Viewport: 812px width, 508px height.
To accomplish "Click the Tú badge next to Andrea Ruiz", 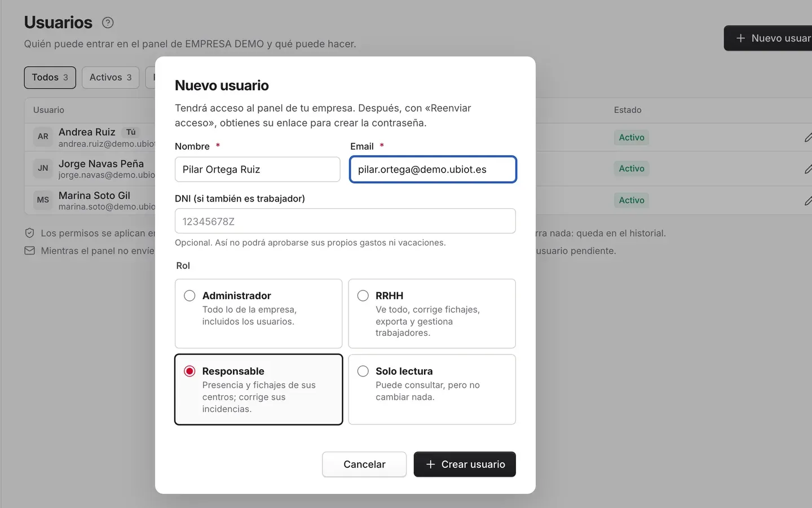I will coord(131,132).
